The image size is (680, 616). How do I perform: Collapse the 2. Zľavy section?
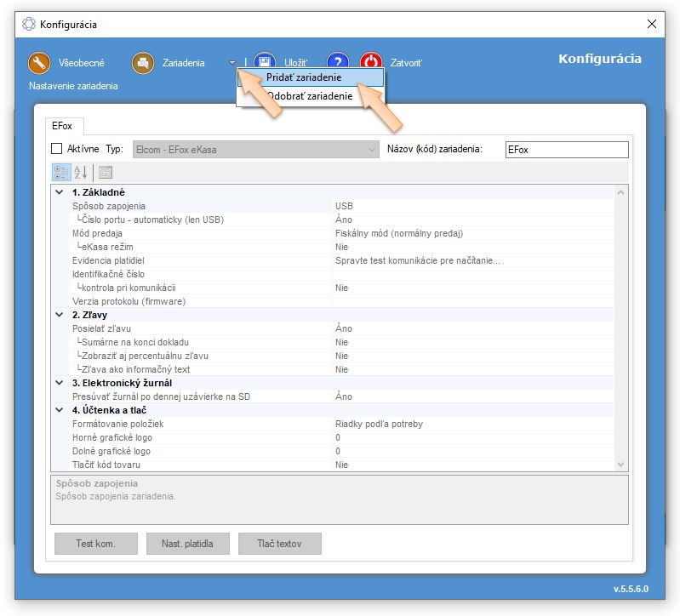tap(59, 315)
